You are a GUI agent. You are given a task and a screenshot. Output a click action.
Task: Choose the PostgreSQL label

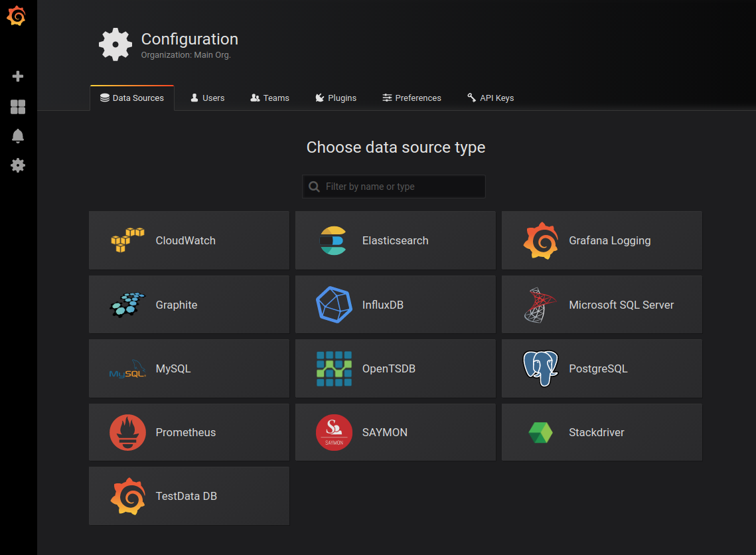598,369
